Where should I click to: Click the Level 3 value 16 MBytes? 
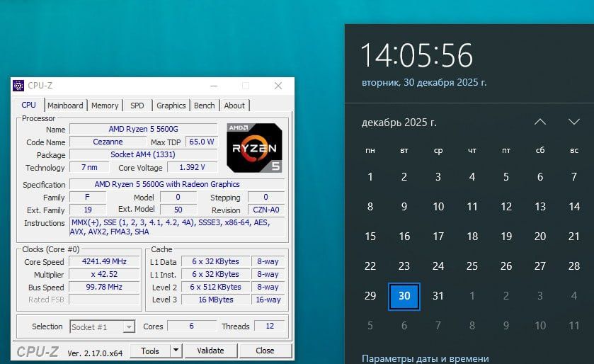pos(215,300)
